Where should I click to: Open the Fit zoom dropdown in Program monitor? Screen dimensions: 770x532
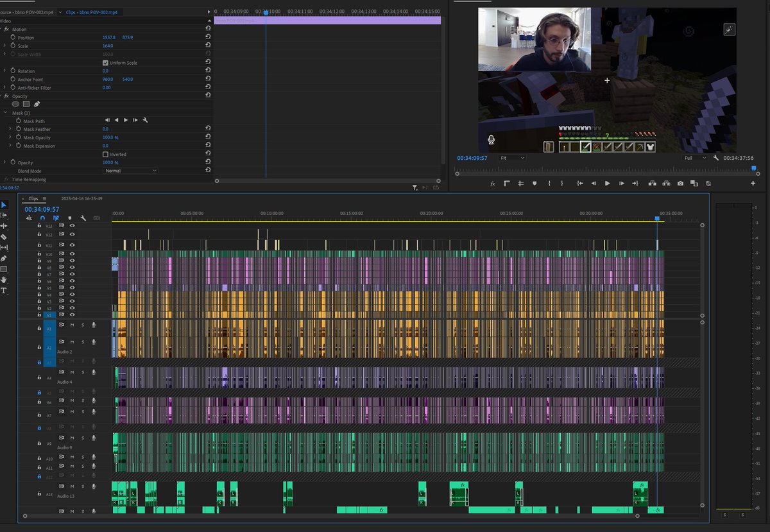[512, 157]
